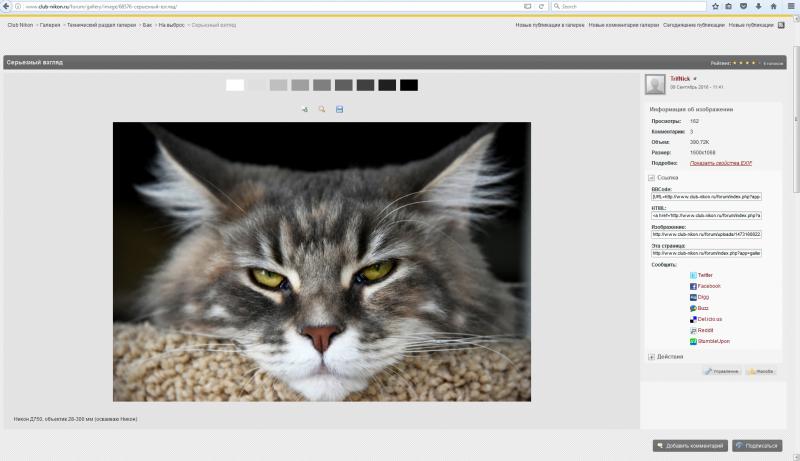Viewport: 800px width, 461px height.
Task: Open TriNick user profile link
Action: tap(680, 79)
